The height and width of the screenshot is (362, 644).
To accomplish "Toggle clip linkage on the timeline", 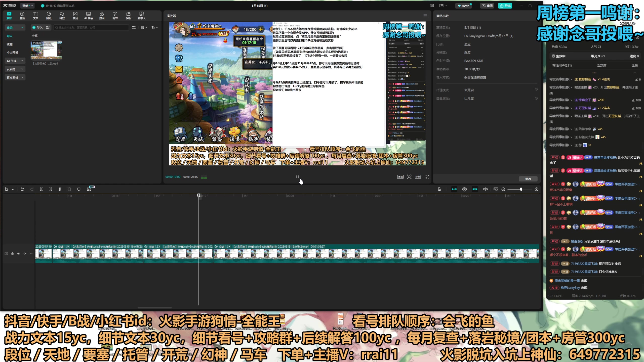I will tap(475, 189).
